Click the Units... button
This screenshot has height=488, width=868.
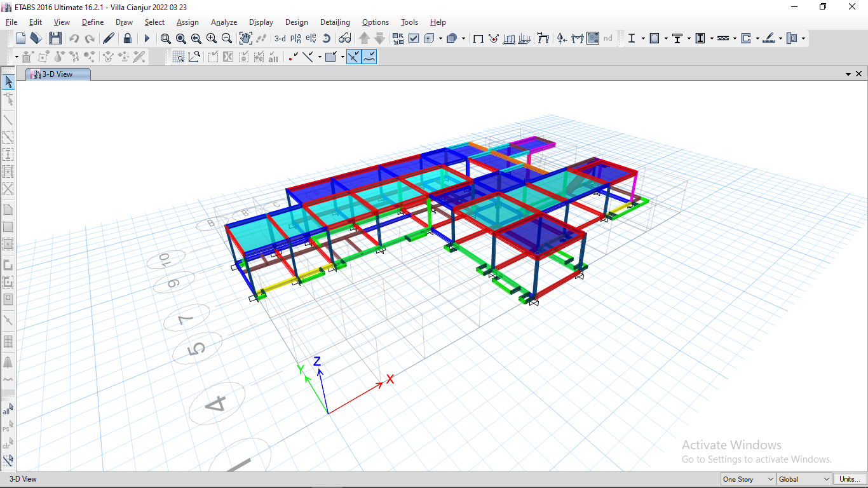click(x=850, y=479)
